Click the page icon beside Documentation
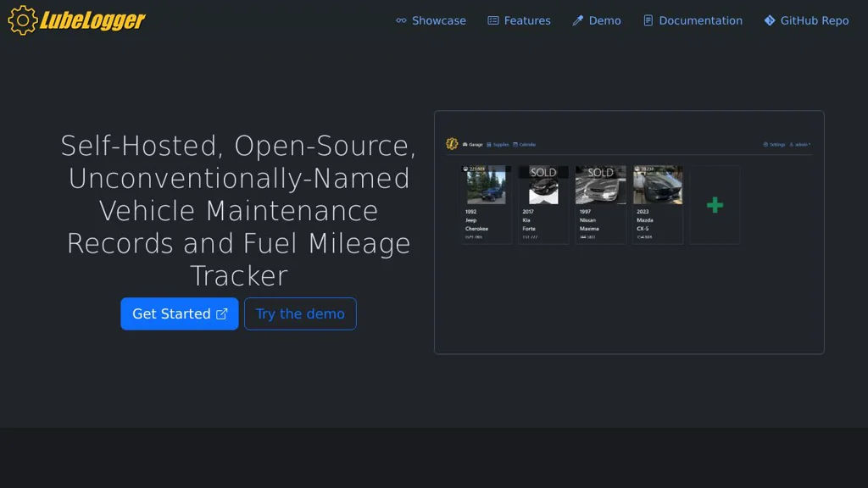868x488 pixels. pyautogui.click(x=648, y=20)
